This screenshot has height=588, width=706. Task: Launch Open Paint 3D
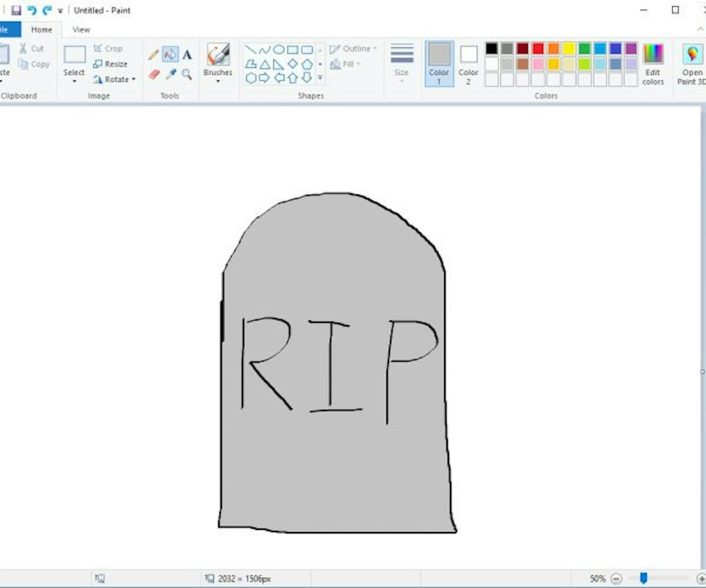point(692,64)
